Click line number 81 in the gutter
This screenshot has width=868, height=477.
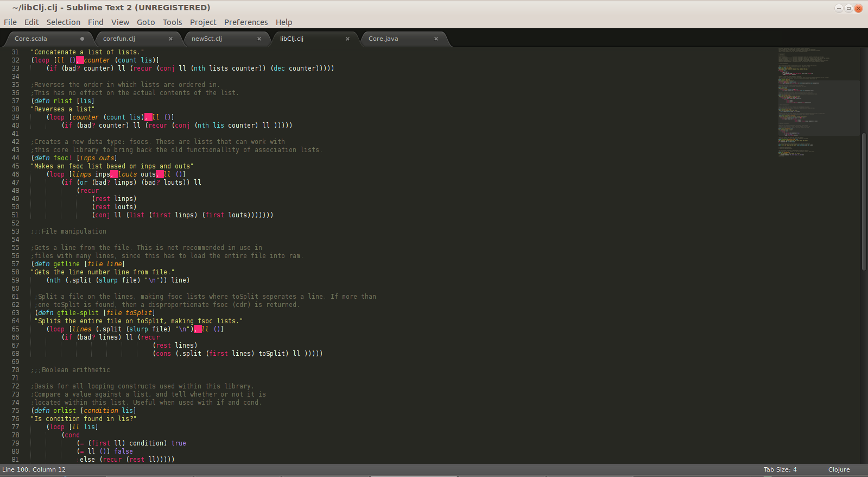pyautogui.click(x=15, y=460)
